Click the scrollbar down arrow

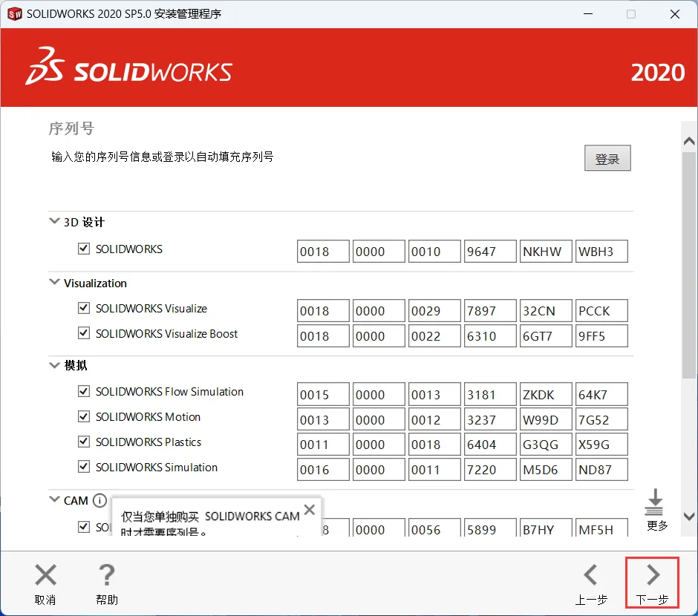click(689, 517)
